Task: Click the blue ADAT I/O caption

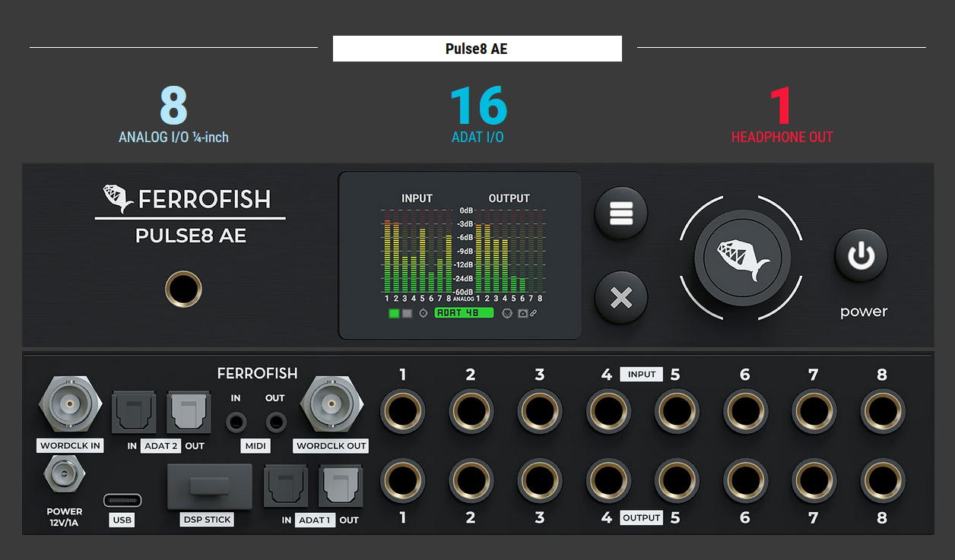Action: pos(477,138)
